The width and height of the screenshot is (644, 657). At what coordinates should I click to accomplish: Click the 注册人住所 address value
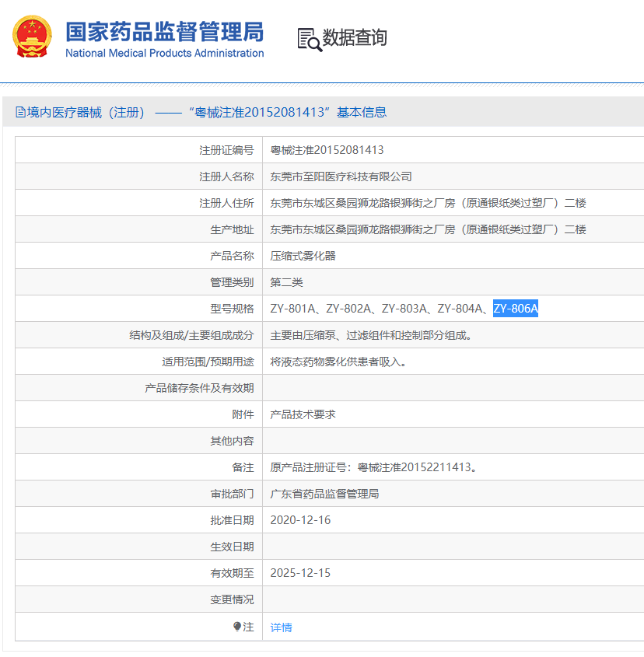428,203
